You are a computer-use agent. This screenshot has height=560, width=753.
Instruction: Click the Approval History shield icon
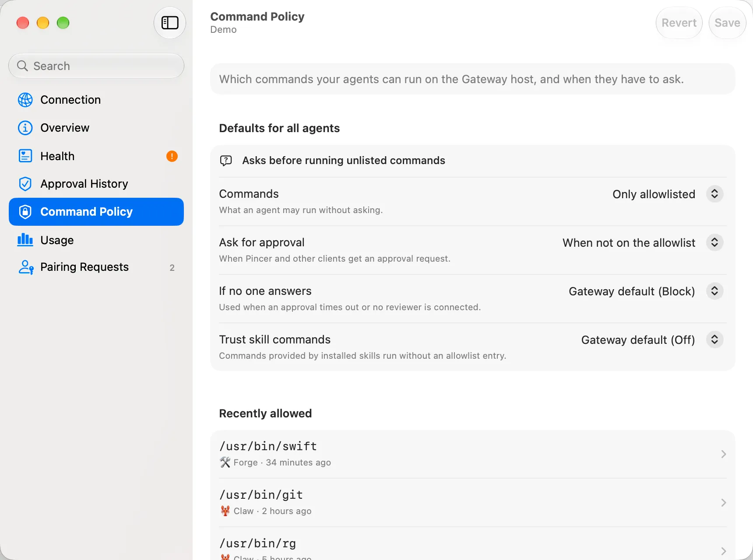[x=25, y=184]
